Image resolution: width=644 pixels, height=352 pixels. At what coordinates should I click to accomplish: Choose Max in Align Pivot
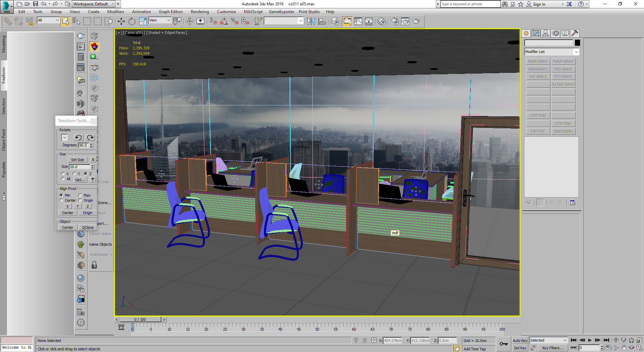(x=80, y=195)
